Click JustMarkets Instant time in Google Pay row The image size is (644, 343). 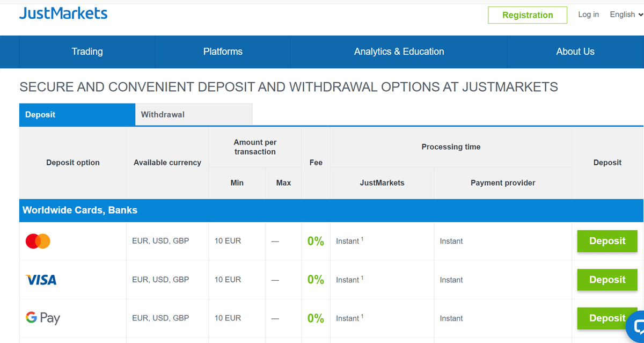(x=349, y=318)
